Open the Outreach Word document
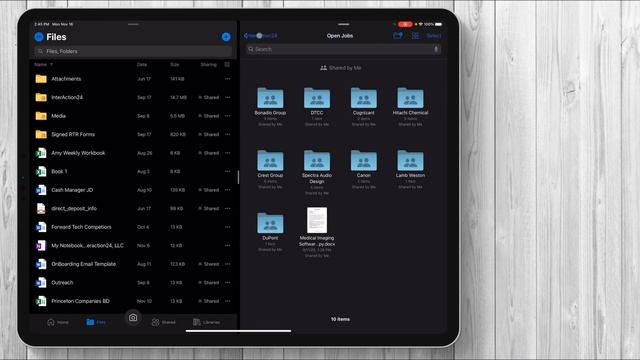The height and width of the screenshot is (360, 640). tap(62, 282)
